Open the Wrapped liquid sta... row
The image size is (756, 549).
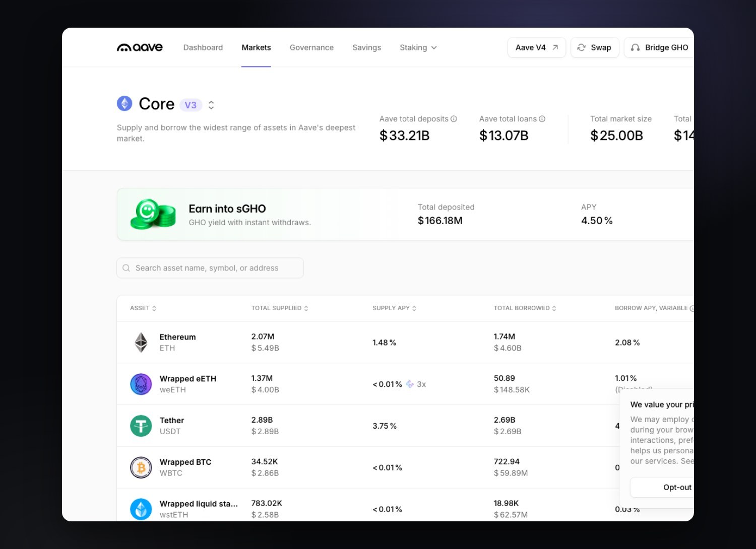pos(405,505)
